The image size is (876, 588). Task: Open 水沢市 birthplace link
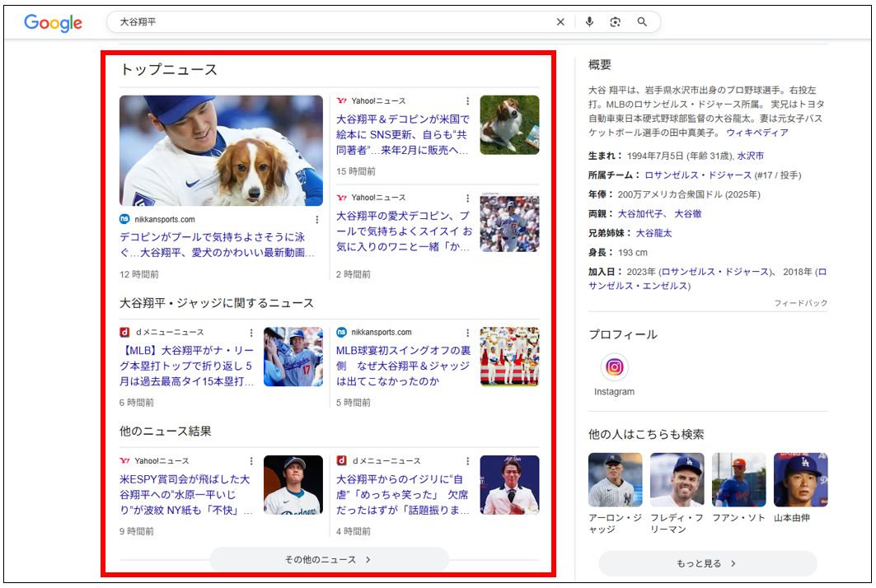tap(750, 156)
